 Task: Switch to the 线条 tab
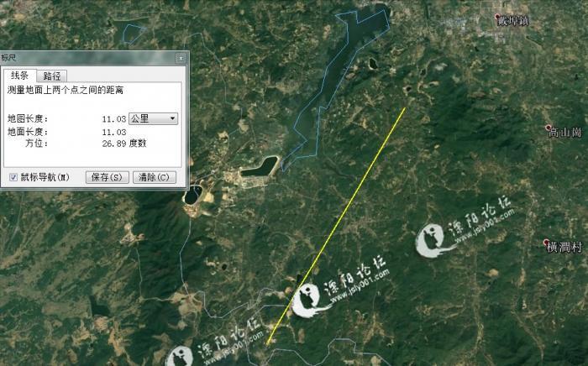19,76
